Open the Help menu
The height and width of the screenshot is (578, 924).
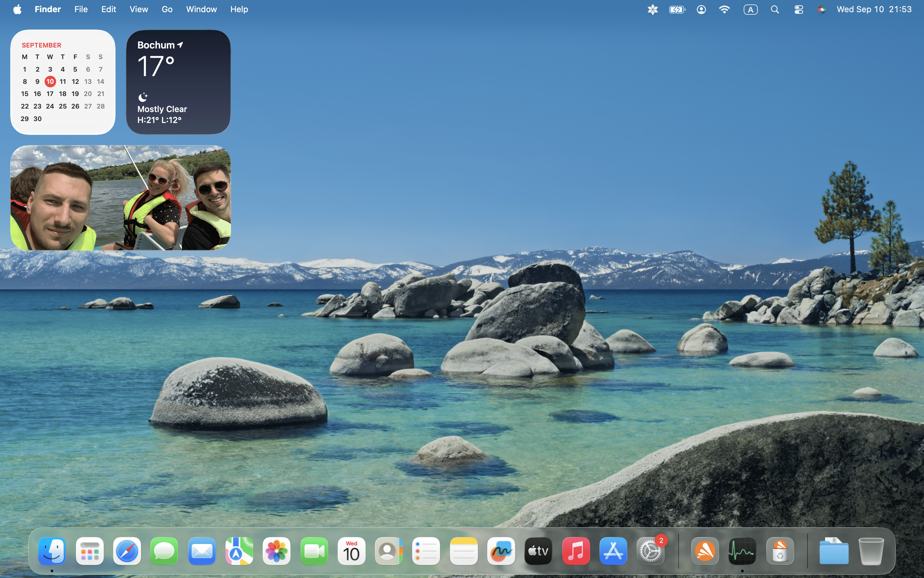[x=239, y=9]
